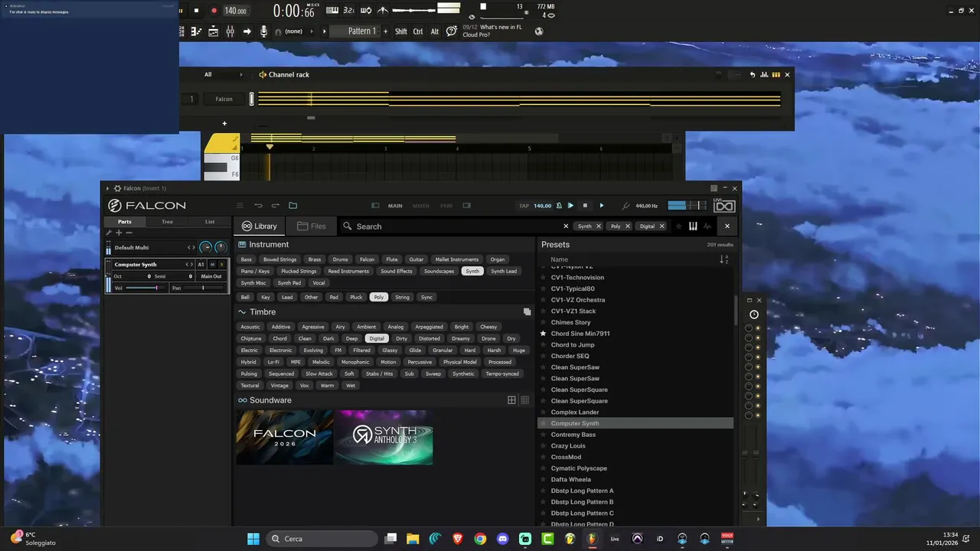The width and height of the screenshot is (980, 551).
Task: Adjust the Computer Synth Pan slider
Action: point(203,288)
